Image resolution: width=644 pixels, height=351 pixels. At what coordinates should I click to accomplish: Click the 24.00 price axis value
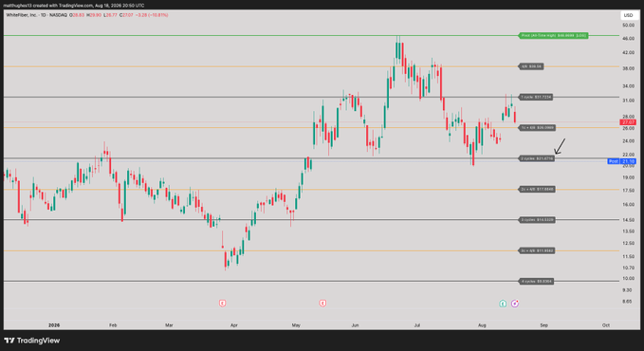tap(628, 141)
